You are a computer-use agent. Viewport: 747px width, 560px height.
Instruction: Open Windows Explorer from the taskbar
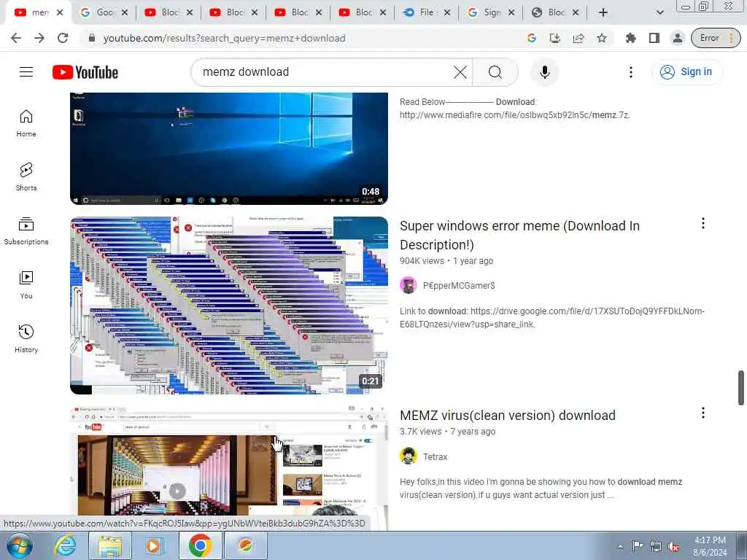tap(110, 545)
